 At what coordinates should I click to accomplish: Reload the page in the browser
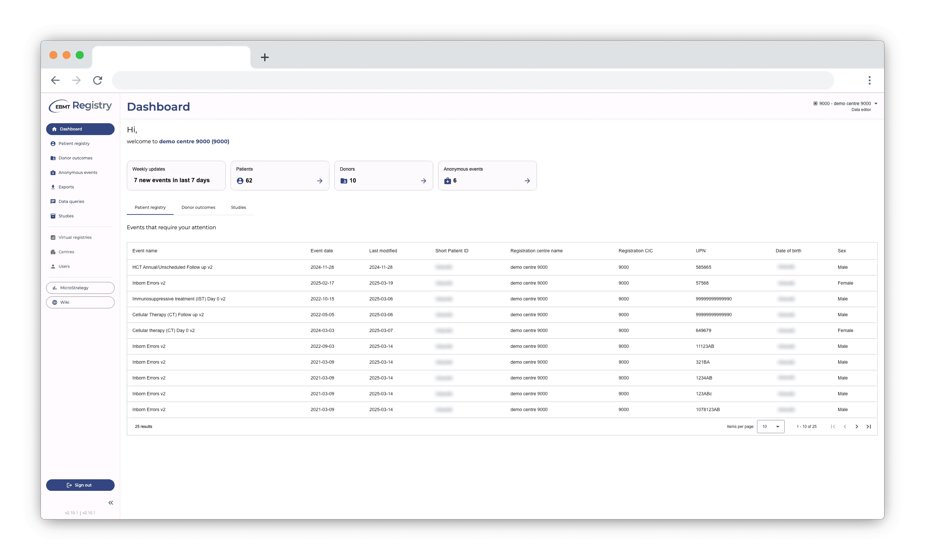tap(98, 80)
